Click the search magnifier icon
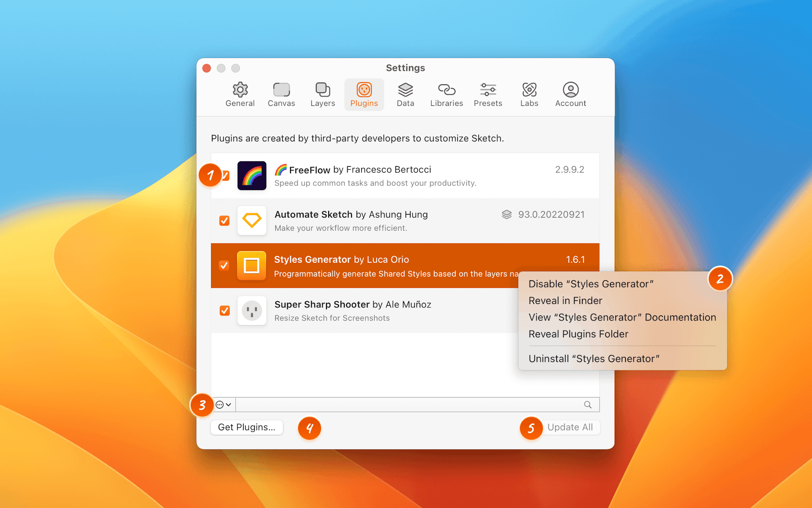Image resolution: width=812 pixels, height=508 pixels. tap(588, 405)
